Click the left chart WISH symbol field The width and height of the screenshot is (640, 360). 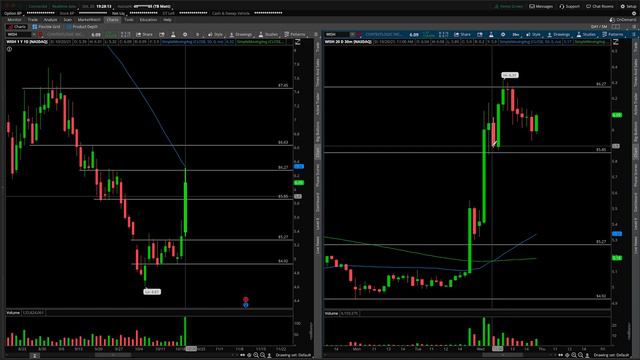click(x=18, y=35)
